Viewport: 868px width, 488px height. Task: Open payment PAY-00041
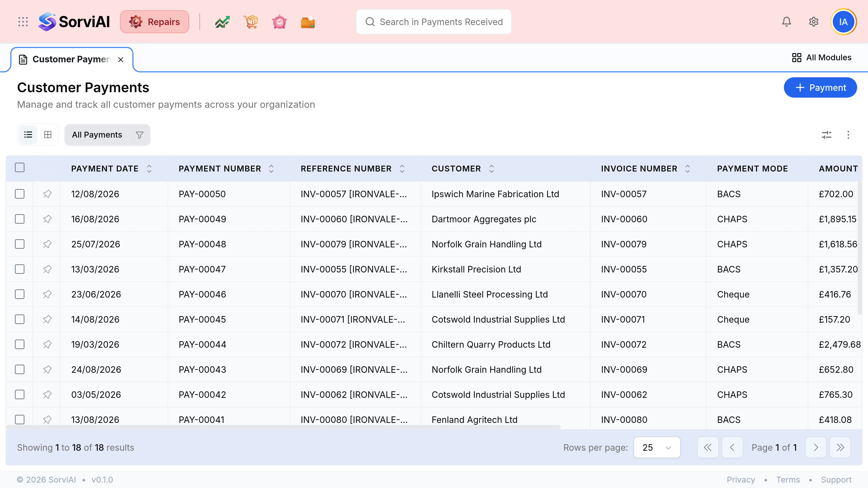click(201, 420)
